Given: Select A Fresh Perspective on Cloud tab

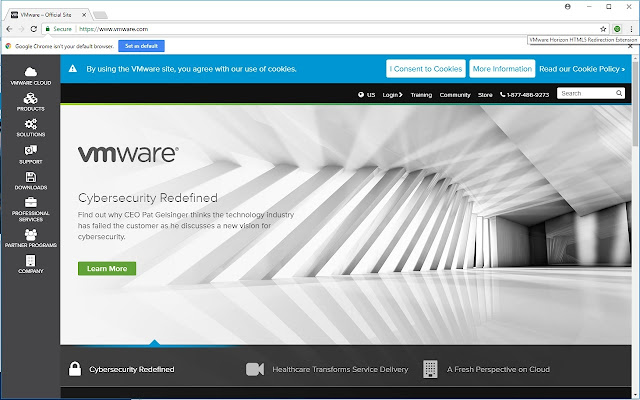Looking at the screenshot, I should (486, 369).
